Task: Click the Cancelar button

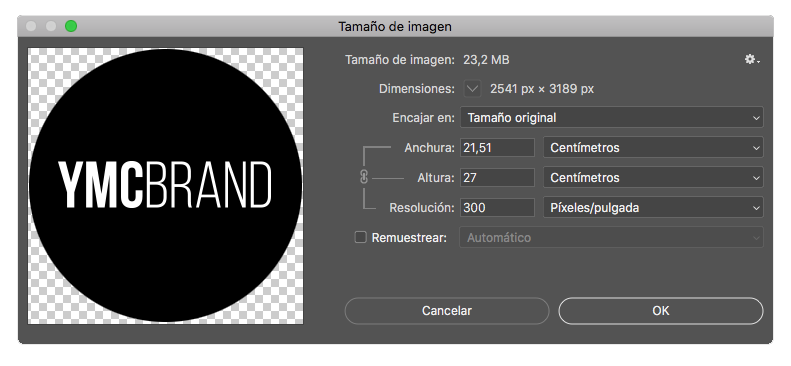Action: pyautogui.click(x=446, y=311)
